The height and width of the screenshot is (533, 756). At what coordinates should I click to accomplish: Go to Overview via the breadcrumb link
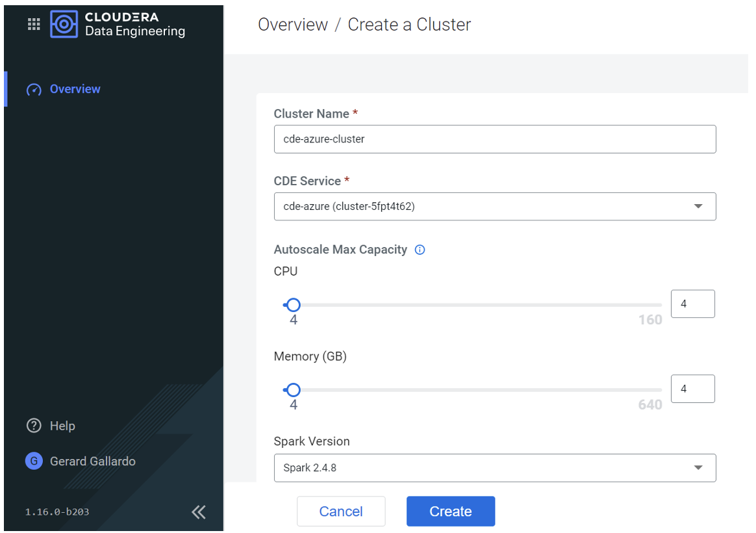293,25
